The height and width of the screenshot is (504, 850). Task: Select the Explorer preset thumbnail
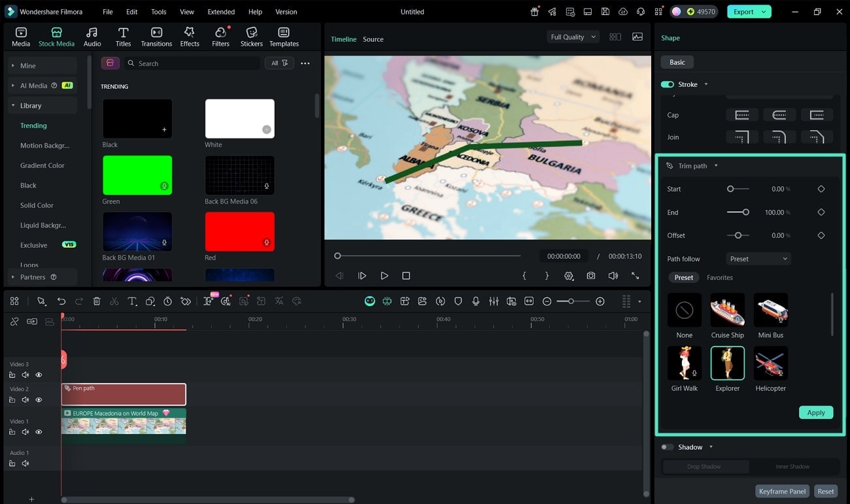(x=727, y=363)
